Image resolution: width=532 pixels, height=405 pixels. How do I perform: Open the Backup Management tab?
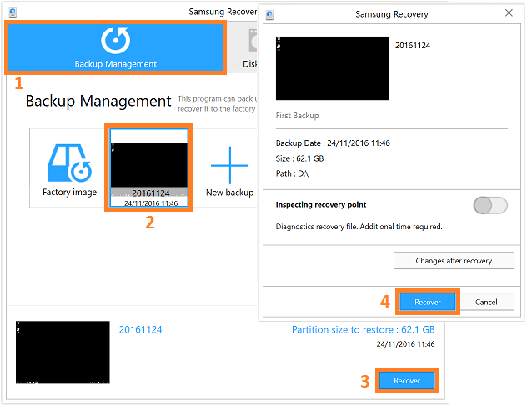115,47
